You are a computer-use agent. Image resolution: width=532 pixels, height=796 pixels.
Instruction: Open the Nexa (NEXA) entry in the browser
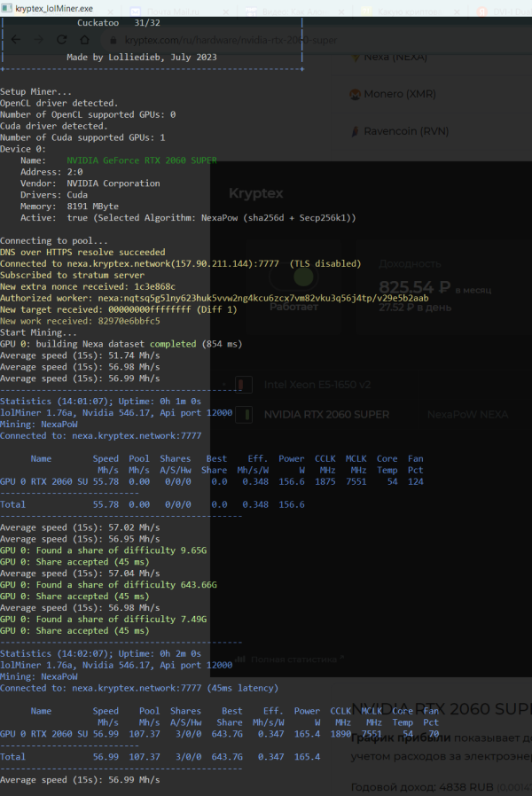click(x=395, y=57)
